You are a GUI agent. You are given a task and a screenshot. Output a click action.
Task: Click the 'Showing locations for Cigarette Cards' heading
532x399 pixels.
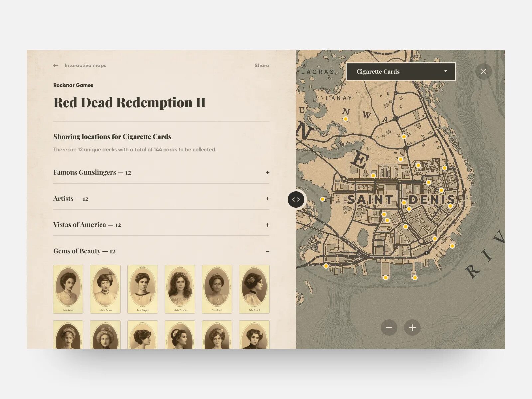point(112,137)
